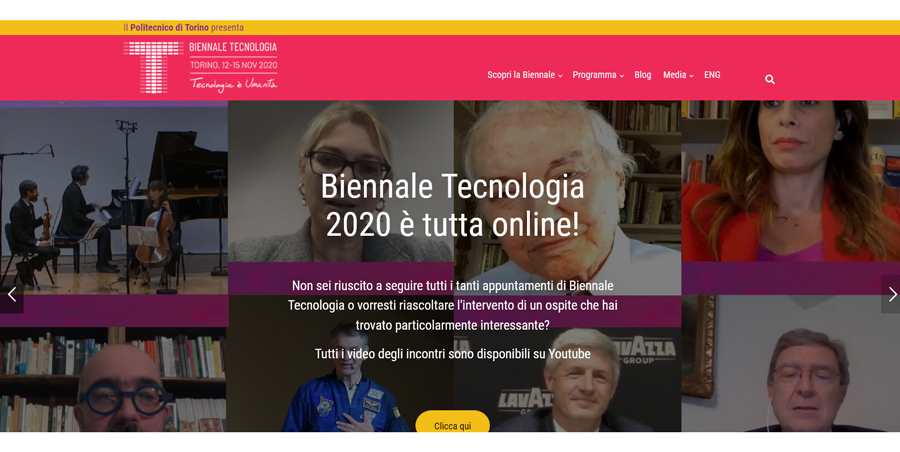This screenshot has height=452, width=900.
Task: Select the piano trio concert thumbnail
Action: click(x=114, y=198)
